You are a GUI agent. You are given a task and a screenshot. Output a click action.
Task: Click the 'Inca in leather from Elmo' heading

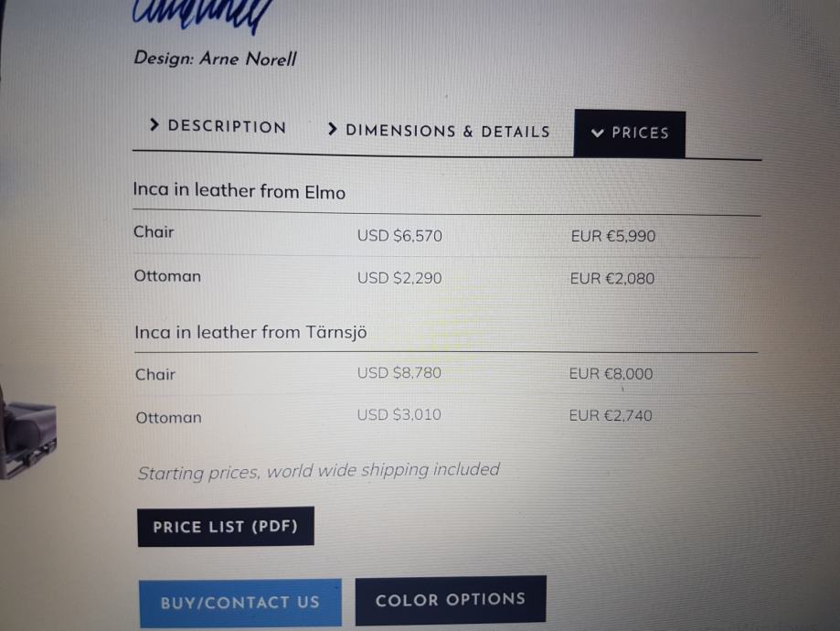pyautogui.click(x=239, y=192)
